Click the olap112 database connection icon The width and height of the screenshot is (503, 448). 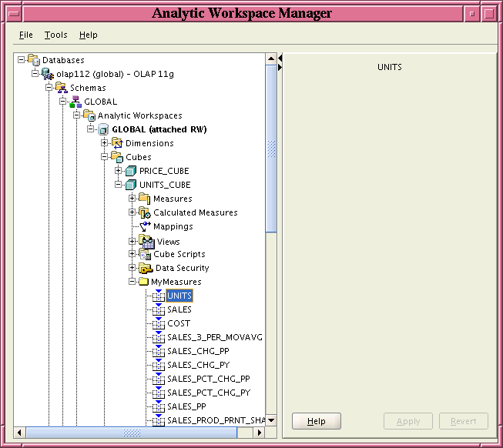(x=48, y=74)
